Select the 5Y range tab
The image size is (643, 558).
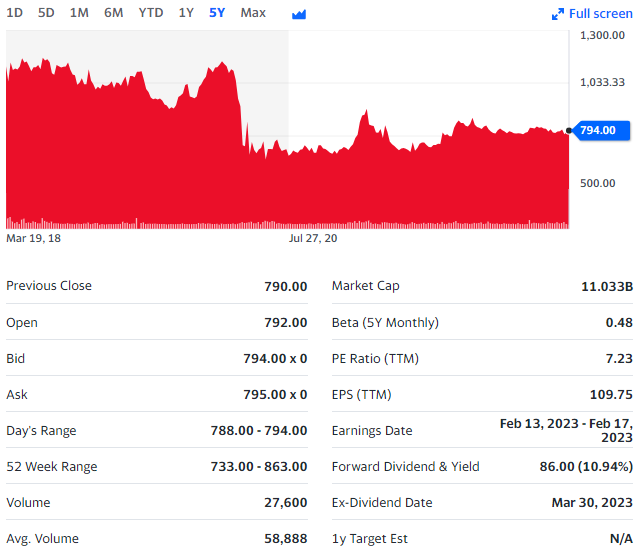tap(217, 13)
